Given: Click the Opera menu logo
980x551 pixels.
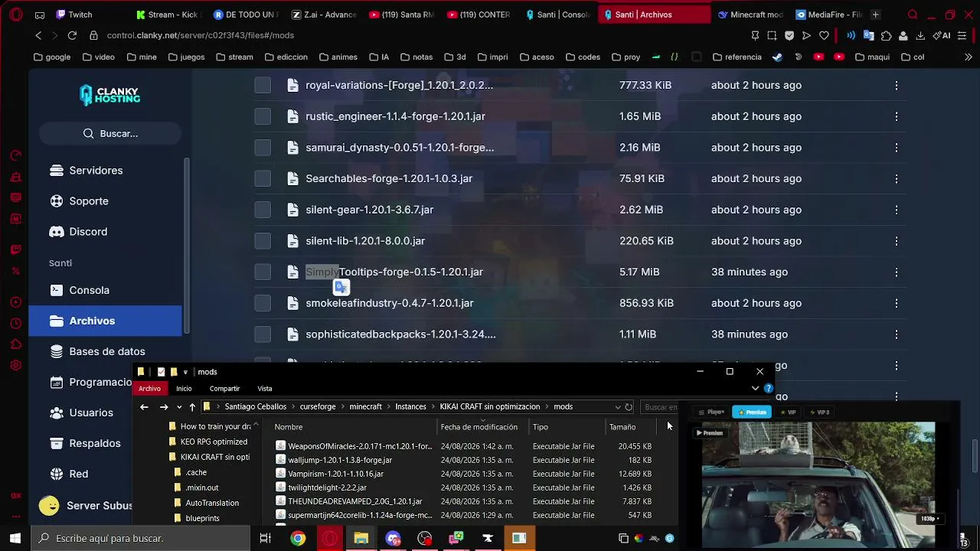Looking at the screenshot, I should tap(16, 15).
